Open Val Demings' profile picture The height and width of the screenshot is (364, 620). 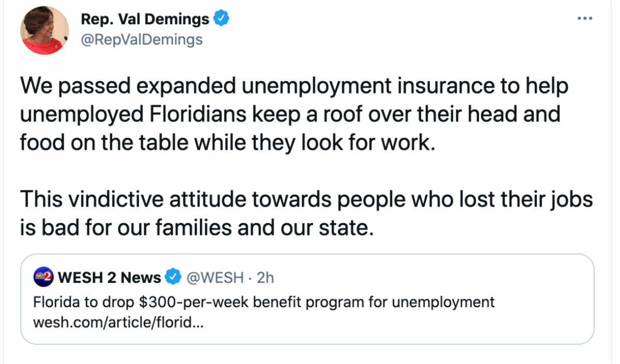click(x=44, y=30)
